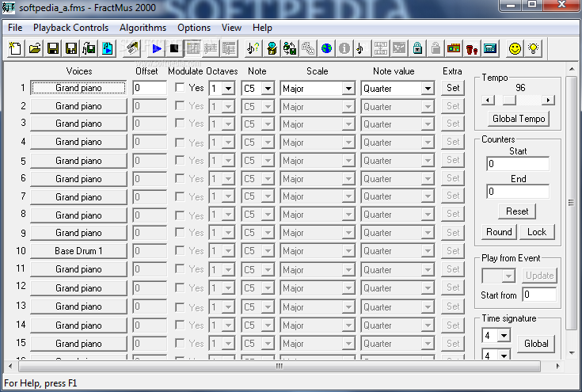The image size is (582, 392).
Task: Toggle Modulate checkbox in row 5
Action: pos(180,160)
